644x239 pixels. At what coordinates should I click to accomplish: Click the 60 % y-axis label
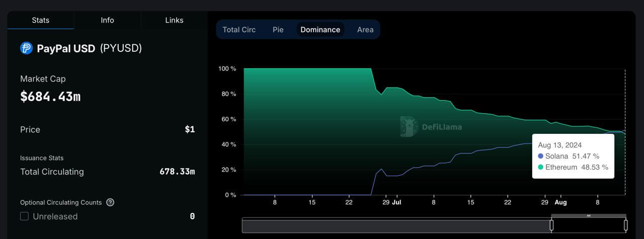click(x=229, y=119)
